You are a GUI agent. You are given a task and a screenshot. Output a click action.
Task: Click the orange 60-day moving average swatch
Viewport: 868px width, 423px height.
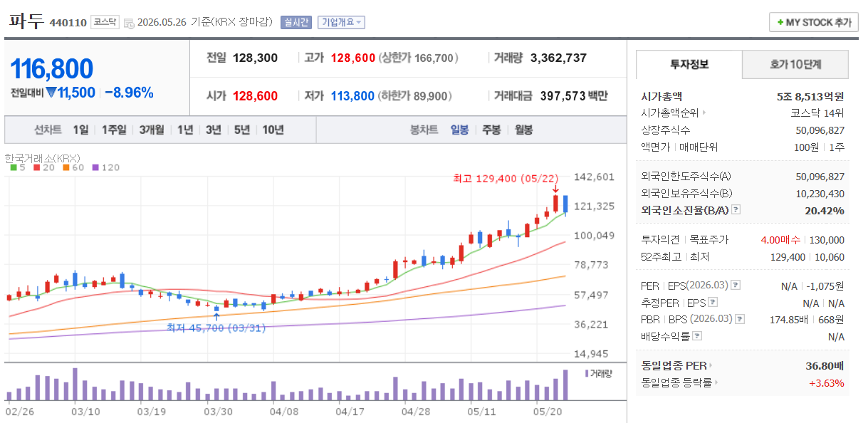point(66,168)
